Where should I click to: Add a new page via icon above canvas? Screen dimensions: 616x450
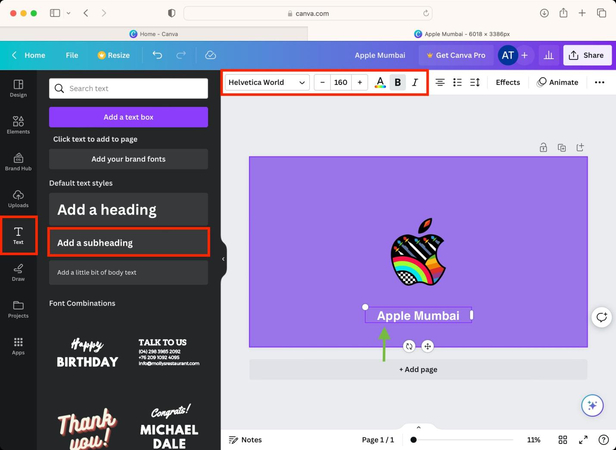[x=580, y=148]
